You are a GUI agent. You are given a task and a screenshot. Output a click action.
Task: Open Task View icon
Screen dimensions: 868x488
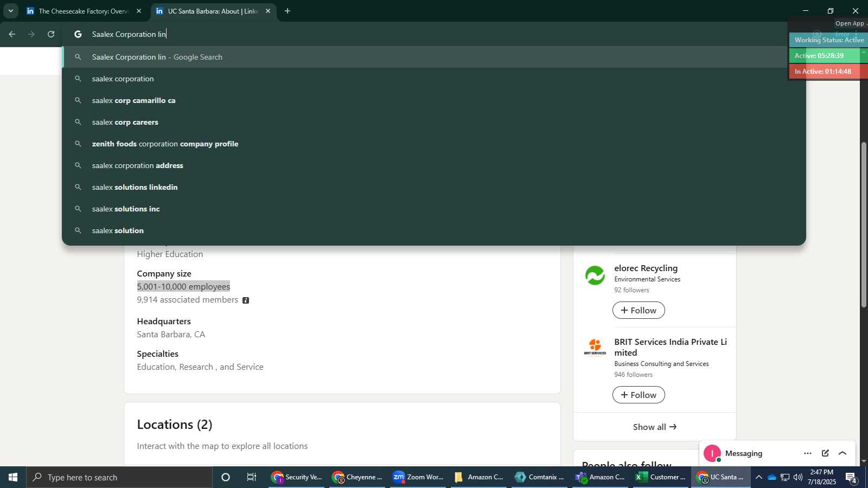click(x=252, y=477)
